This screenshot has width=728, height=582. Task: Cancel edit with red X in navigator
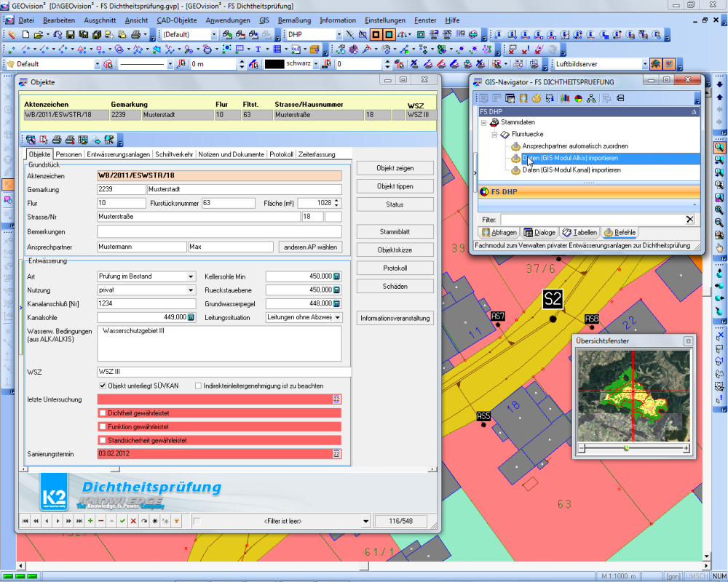click(133, 521)
